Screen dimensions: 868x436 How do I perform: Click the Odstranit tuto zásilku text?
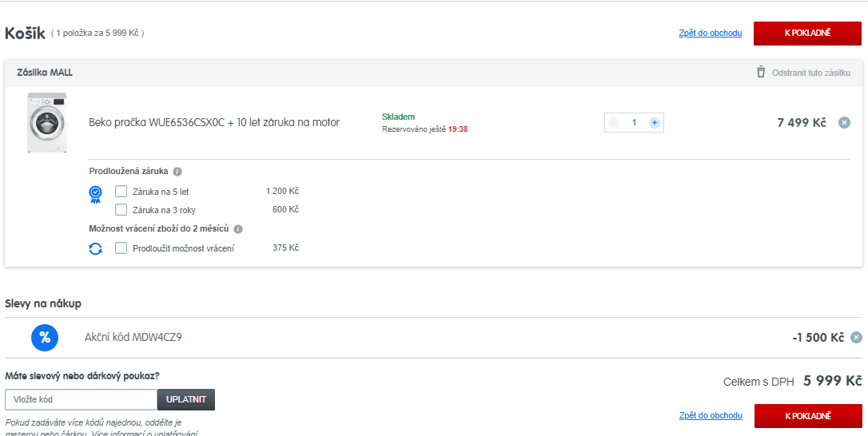point(811,73)
